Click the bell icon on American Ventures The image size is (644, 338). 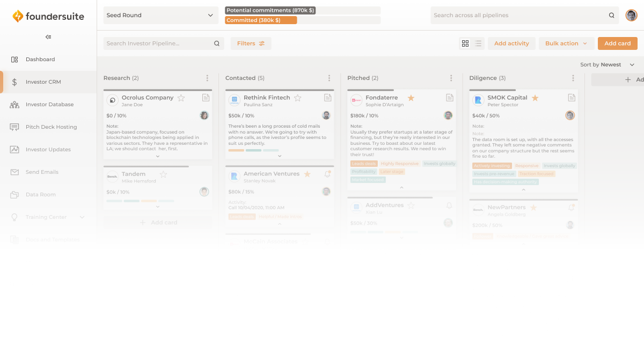[x=327, y=174]
